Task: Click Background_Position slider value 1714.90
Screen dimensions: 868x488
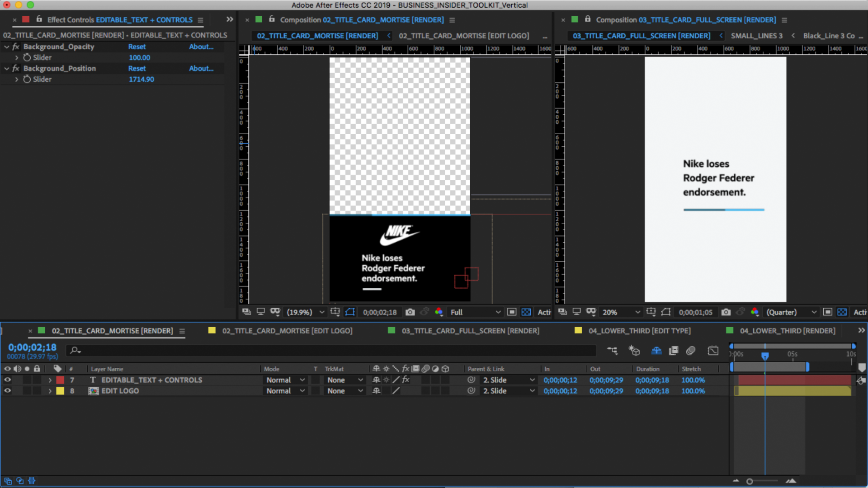Action: click(x=141, y=79)
